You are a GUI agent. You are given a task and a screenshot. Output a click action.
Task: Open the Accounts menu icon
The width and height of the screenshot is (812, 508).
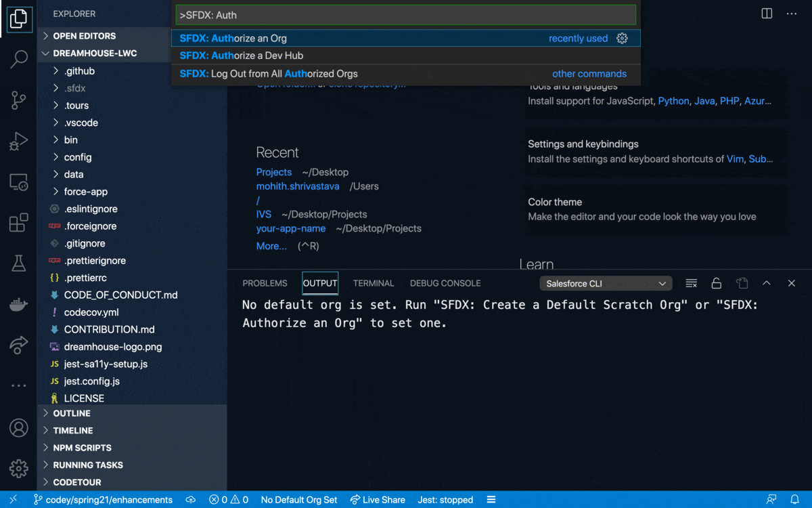tap(19, 428)
